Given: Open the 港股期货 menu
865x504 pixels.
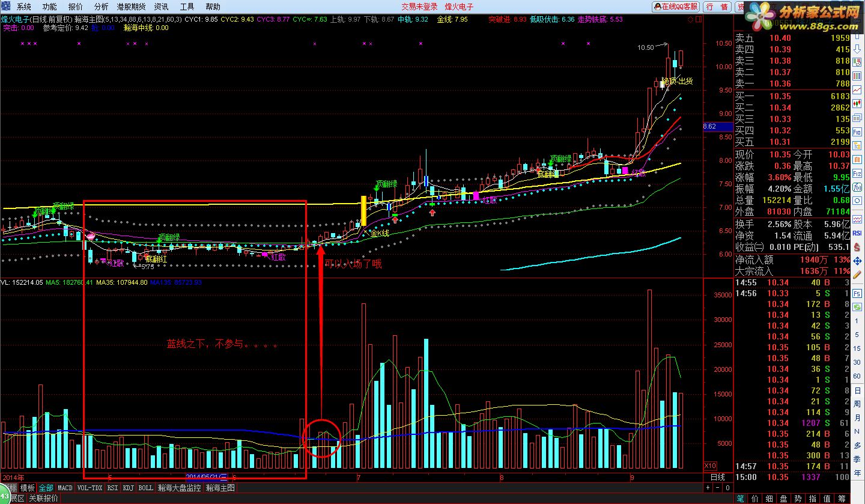Looking at the screenshot, I should 132,7.
